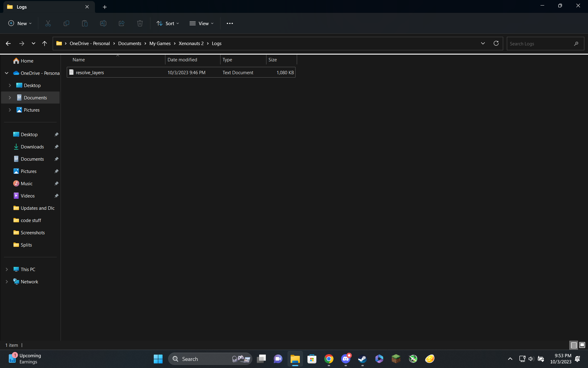
Task: Click the Paste clipboard icon
Action: coord(85,23)
